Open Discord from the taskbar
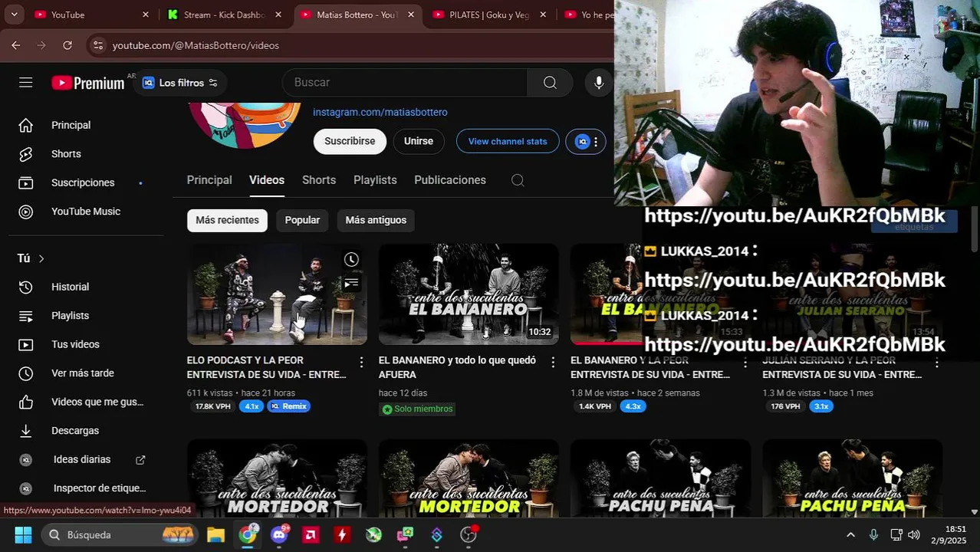Viewport: 980px width, 552px height. click(x=279, y=534)
